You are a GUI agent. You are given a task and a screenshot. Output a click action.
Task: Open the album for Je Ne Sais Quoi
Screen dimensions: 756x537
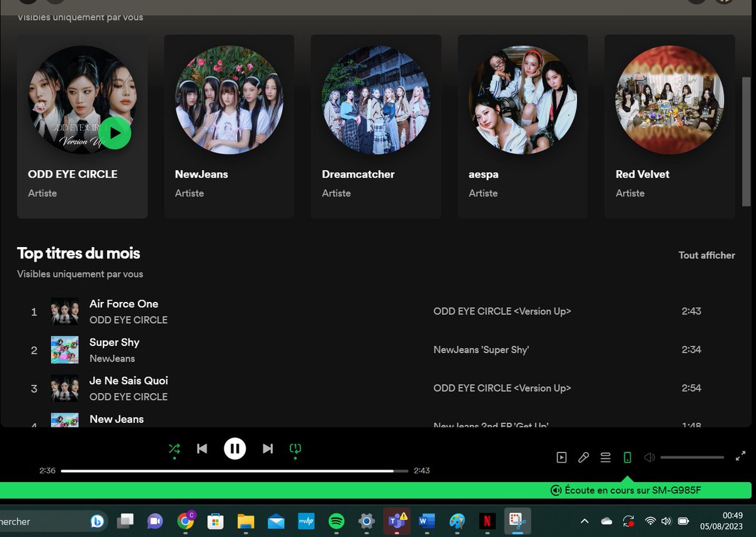tap(502, 388)
